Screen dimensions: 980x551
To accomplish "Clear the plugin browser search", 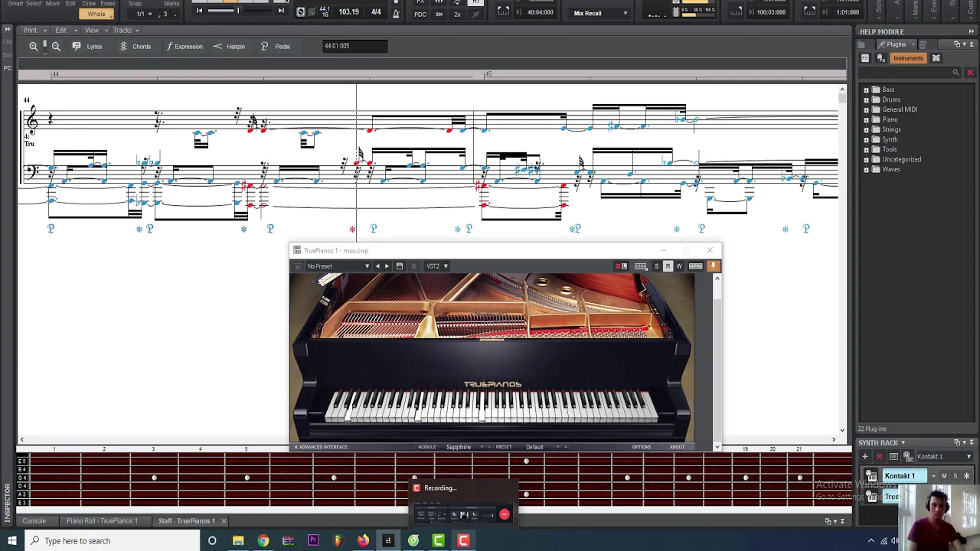I will pyautogui.click(x=970, y=73).
